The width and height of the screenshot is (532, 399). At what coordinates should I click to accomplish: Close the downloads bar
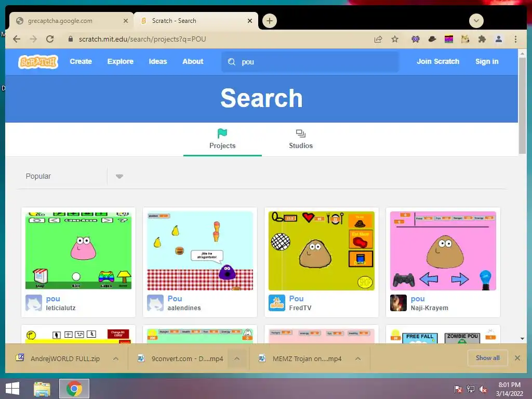[517, 358]
